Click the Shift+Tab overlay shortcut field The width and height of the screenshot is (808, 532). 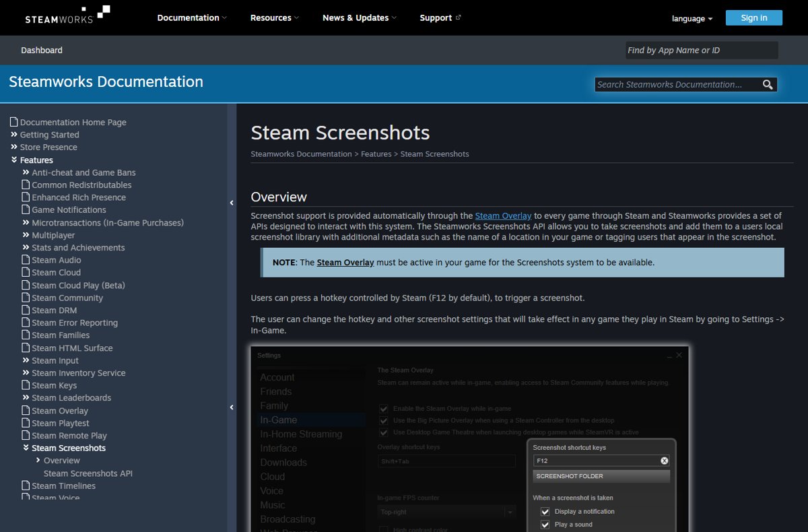pyautogui.click(x=446, y=461)
